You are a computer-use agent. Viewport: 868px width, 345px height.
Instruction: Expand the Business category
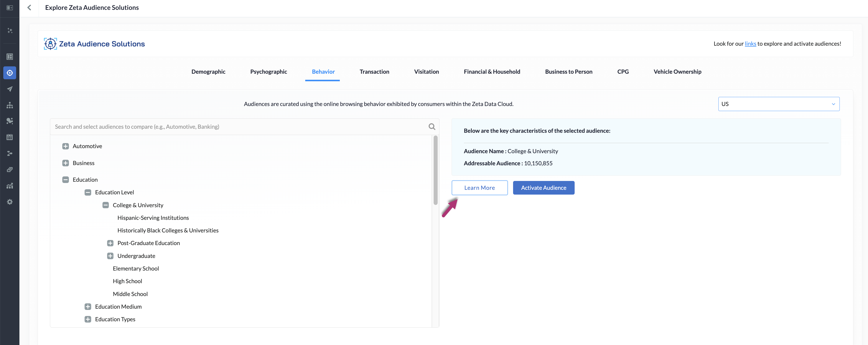pos(65,163)
